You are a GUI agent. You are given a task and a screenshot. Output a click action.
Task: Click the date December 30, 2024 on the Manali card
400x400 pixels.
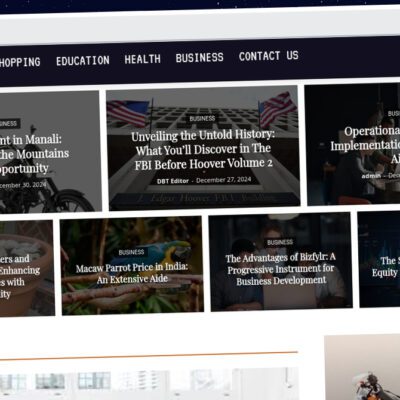click(x=23, y=185)
